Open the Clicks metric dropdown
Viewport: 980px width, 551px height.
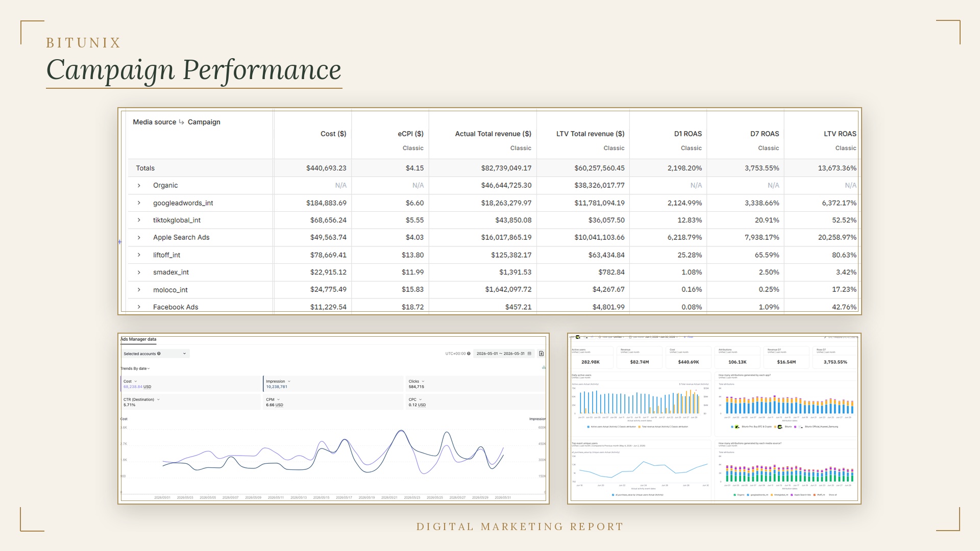point(423,381)
